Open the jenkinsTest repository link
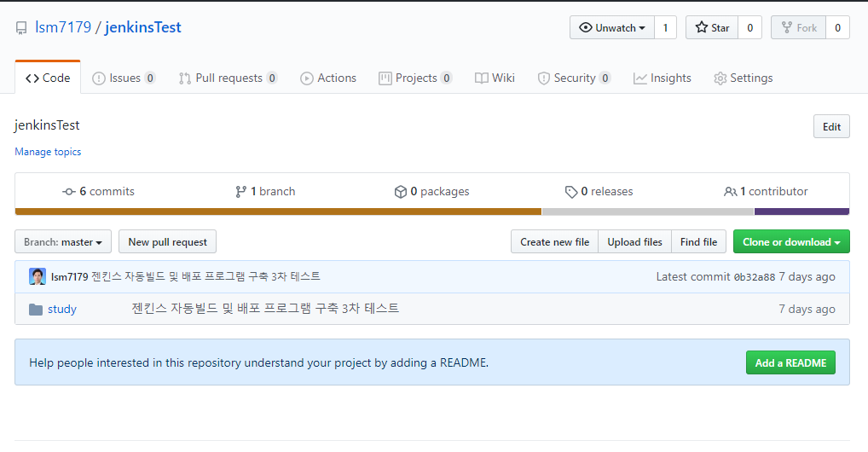Image resolution: width=868 pixels, height=452 pixels. (143, 27)
